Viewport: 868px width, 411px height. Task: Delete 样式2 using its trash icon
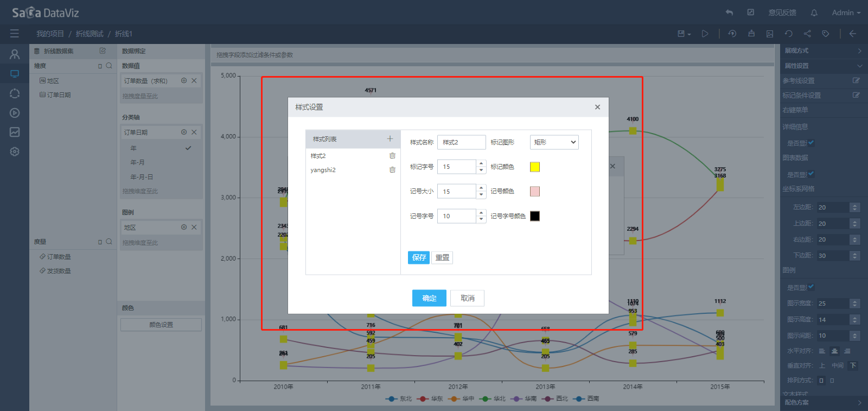coord(392,156)
